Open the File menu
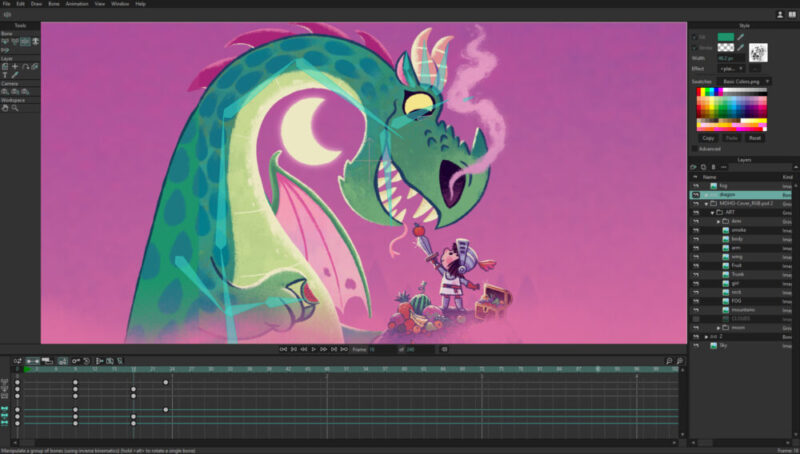 7,4
